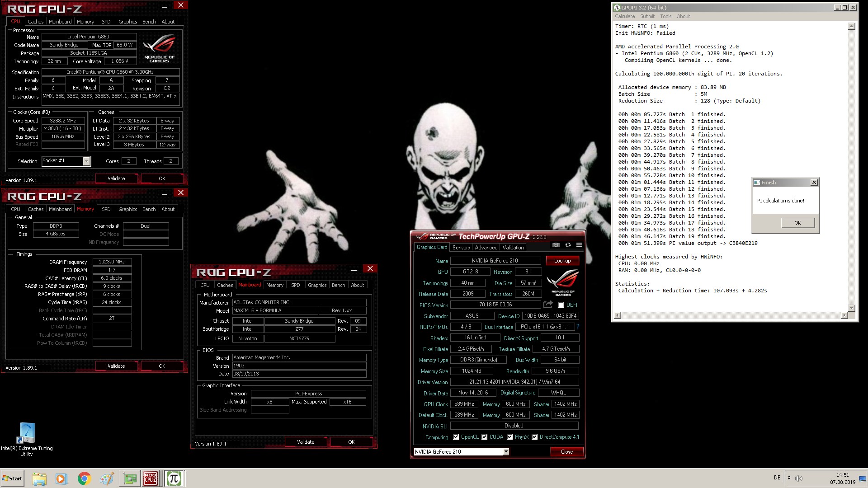The image size is (868, 488).
Task: Click GPUPI horizontal scrollbar left arrow
Action: pyautogui.click(x=618, y=315)
